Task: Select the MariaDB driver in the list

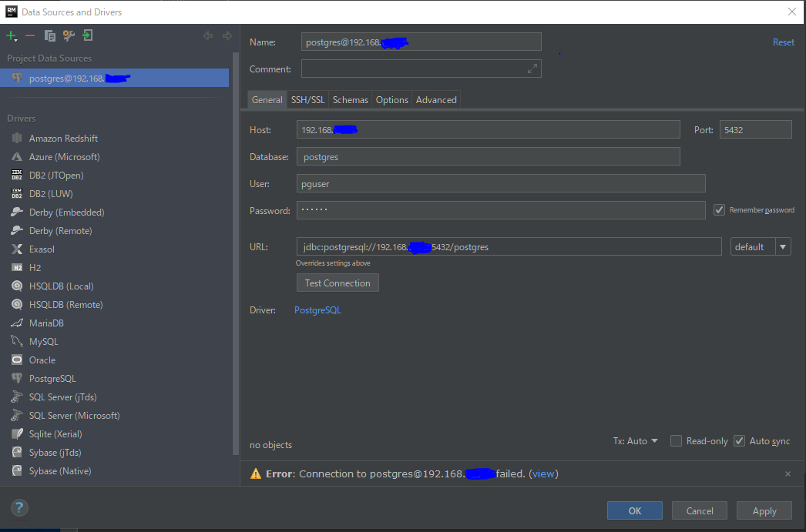Action: [46, 323]
